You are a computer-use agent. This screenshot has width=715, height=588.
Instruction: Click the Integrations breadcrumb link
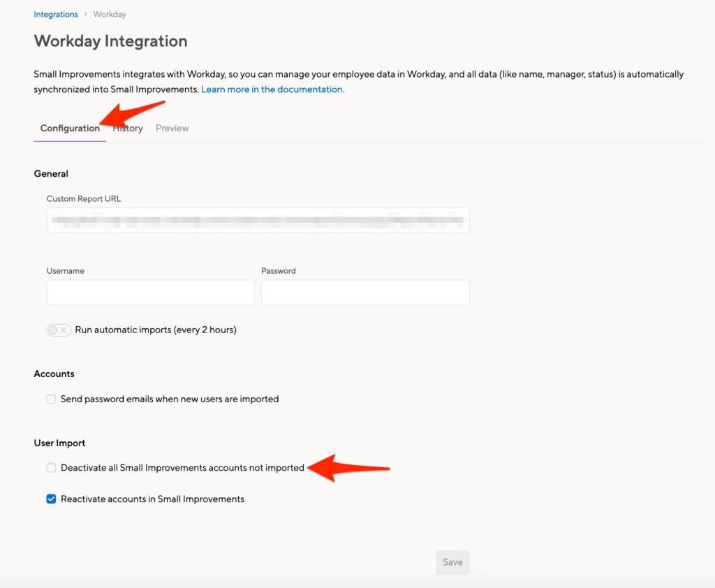pyautogui.click(x=55, y=14)
